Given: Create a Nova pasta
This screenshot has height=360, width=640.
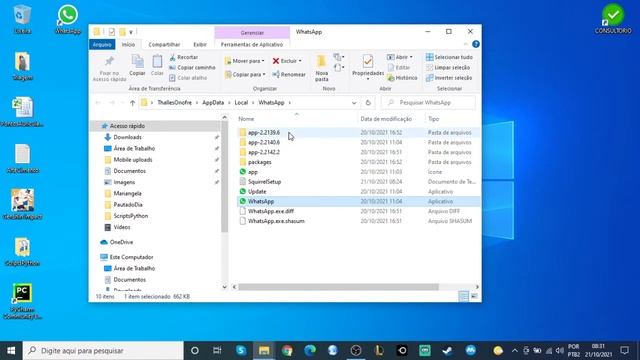Looking at the screenshot, I should tap(322, 68).
